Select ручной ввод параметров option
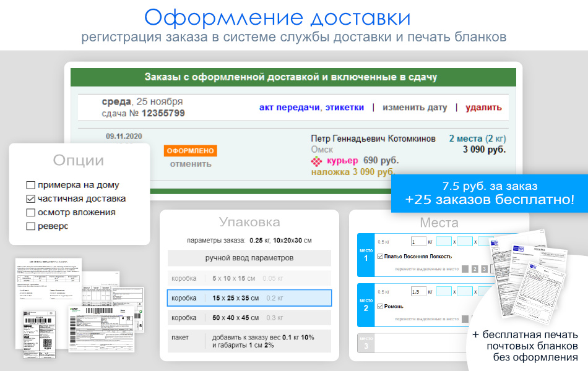Screen dimensions: 588x371 [249, 258]
